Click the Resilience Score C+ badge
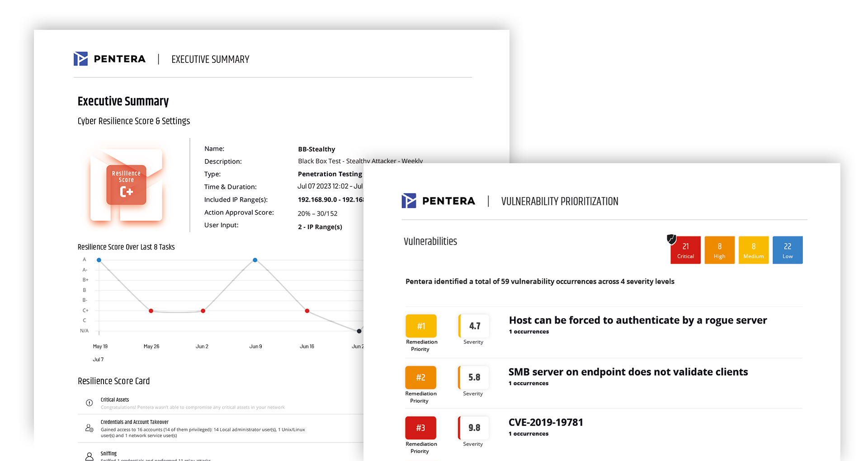The width and height of the screenshot is (868, 461). pyautogui.click(x=126, y=185)
